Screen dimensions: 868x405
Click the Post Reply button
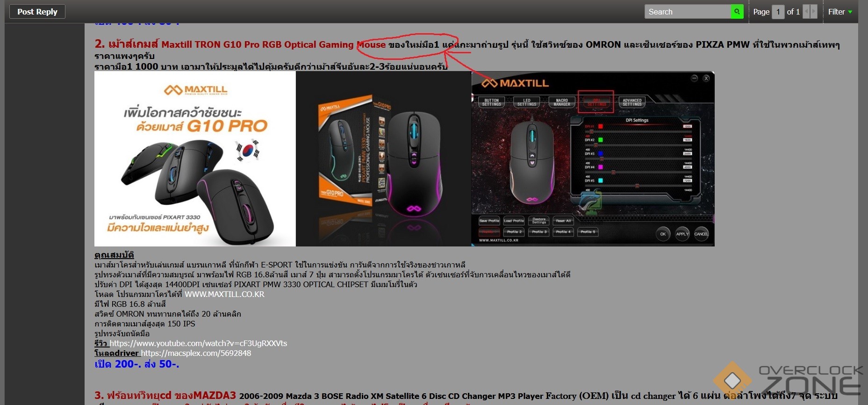pos(37,12)
